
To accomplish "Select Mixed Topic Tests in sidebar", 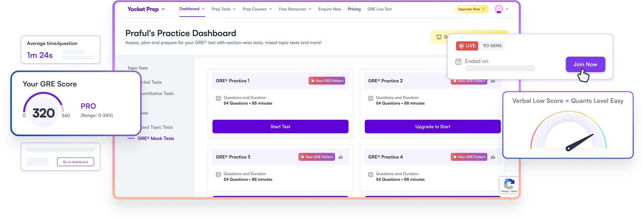I will coord(157,127).
